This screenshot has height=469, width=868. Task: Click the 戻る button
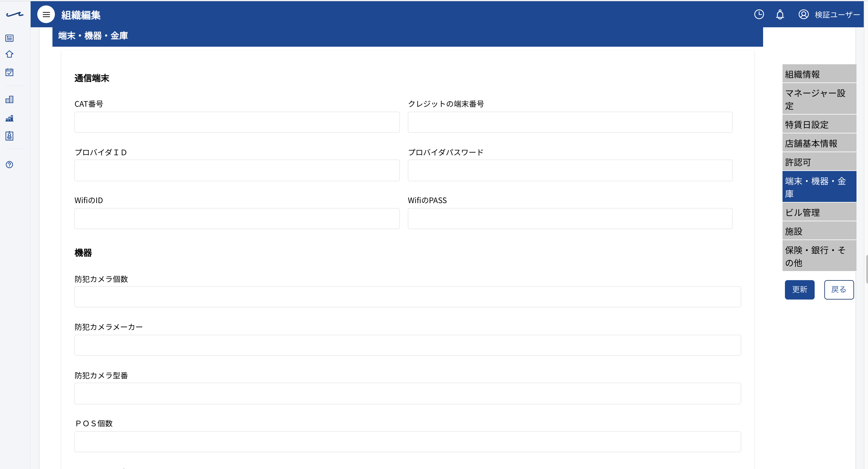(839, 290)
